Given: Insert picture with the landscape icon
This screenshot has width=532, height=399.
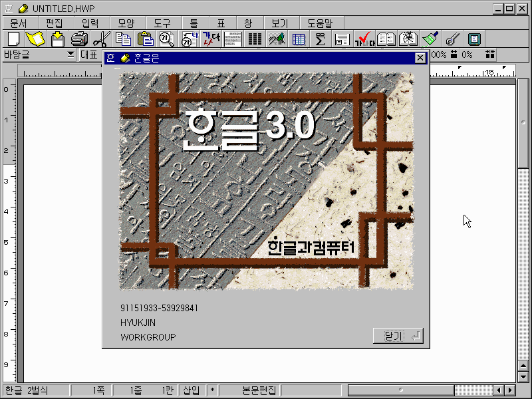Looking at the screenshot, I should 277,39.
